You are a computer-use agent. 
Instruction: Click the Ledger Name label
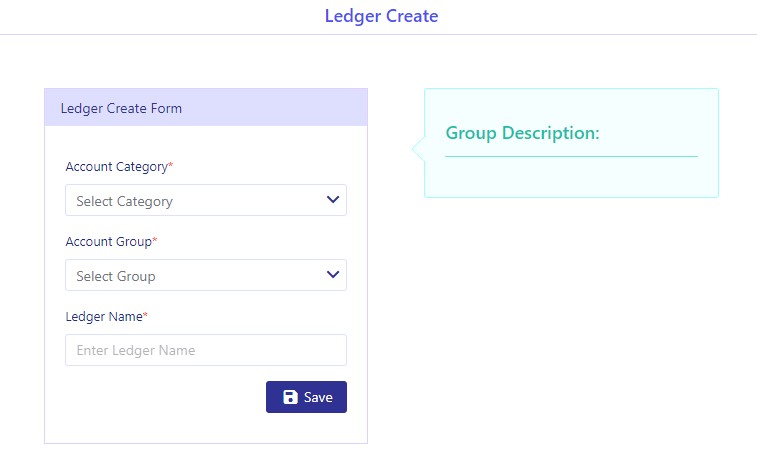(x=104, y=317)
